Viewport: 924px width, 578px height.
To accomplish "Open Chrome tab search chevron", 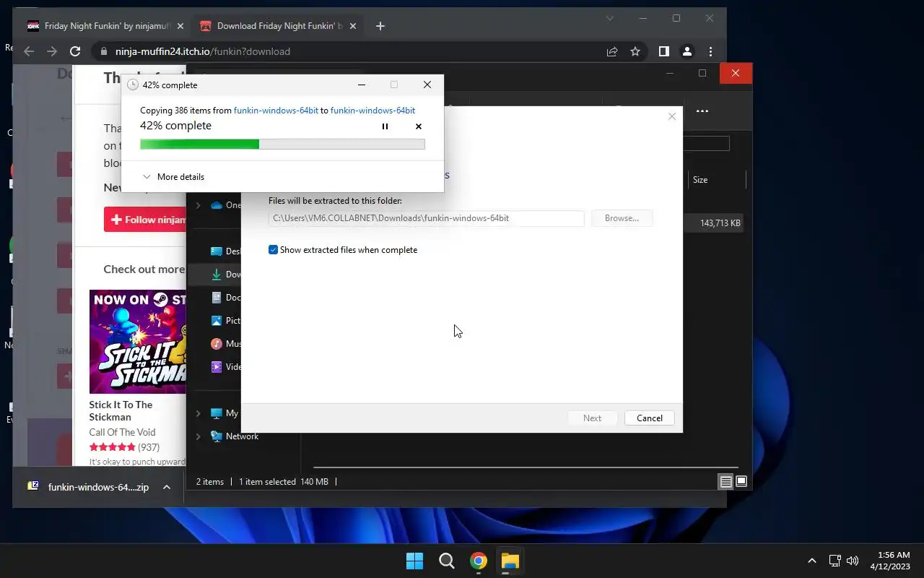I will click(x=609, y=18).
